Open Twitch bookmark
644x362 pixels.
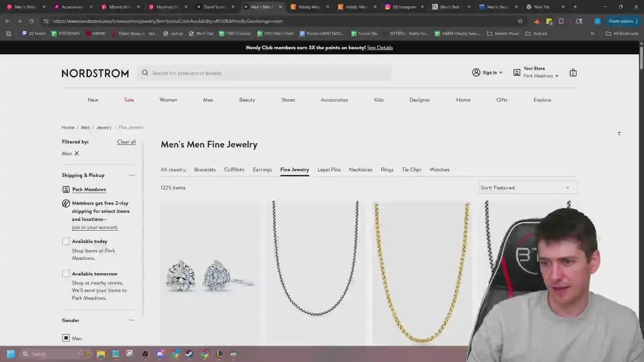pyautogui.click(x=34, y=34)
